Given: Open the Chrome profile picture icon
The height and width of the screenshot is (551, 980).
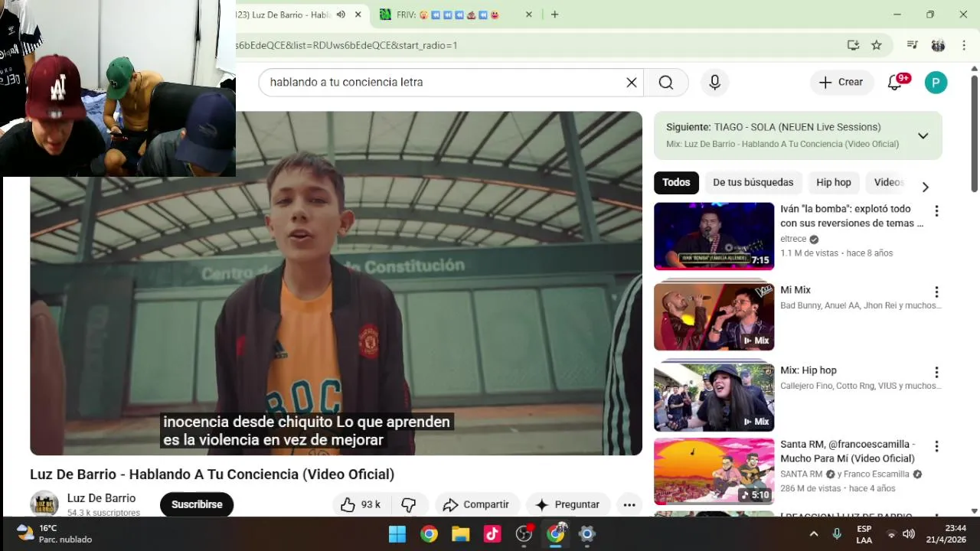Looking at the screenshot, I should [x=938, y=45].
